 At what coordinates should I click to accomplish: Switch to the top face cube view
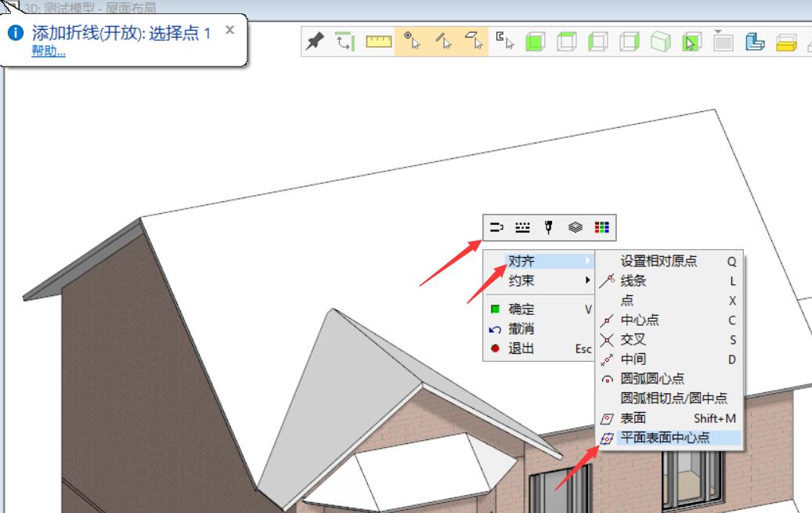point(567,42)
